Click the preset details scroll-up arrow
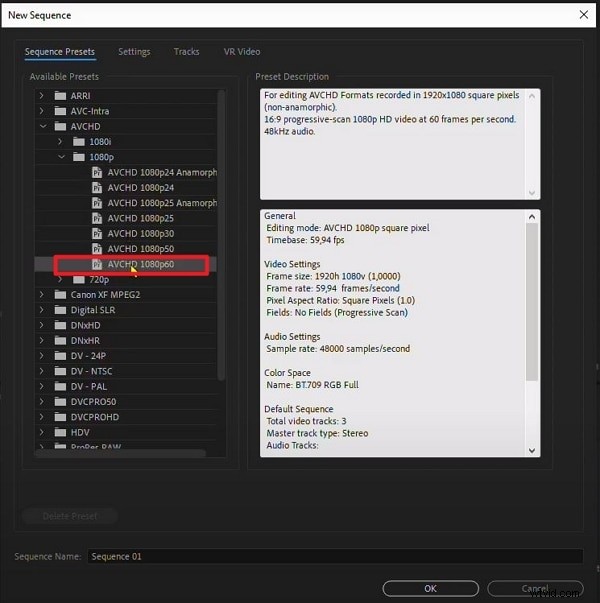This screenshot has height=603, width=600. click(532, 217)
